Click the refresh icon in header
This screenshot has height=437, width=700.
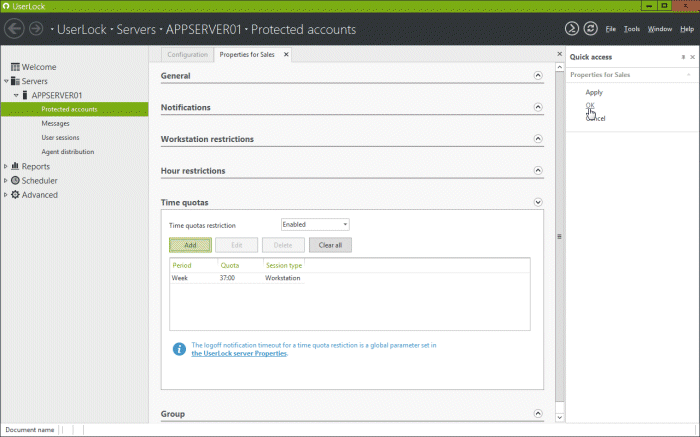[590, 29]
